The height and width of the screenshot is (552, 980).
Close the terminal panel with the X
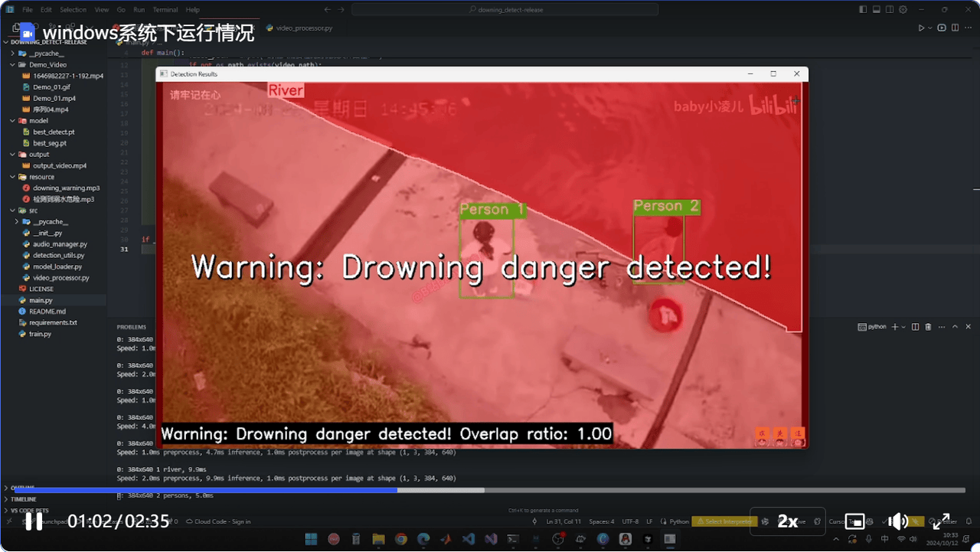click(968, 326)
